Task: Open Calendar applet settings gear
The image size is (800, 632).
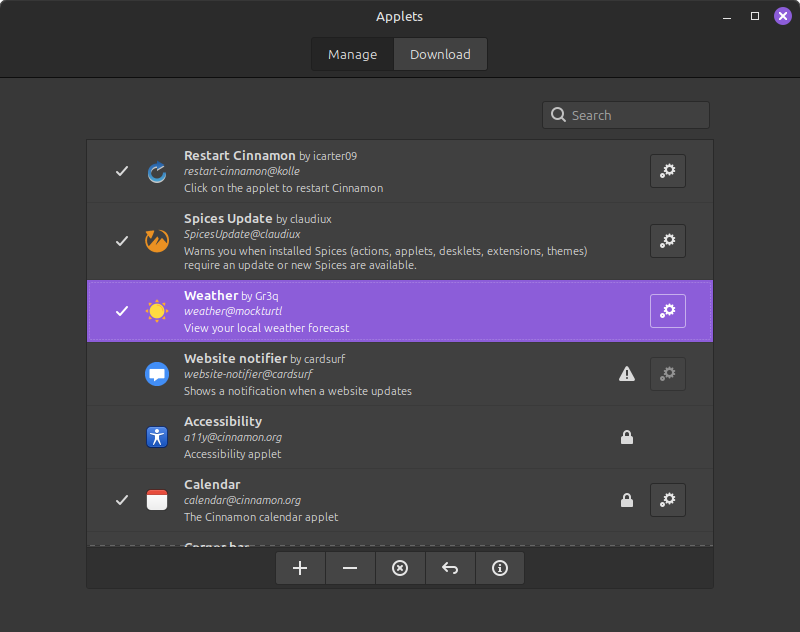Action: tap(667, 499)
